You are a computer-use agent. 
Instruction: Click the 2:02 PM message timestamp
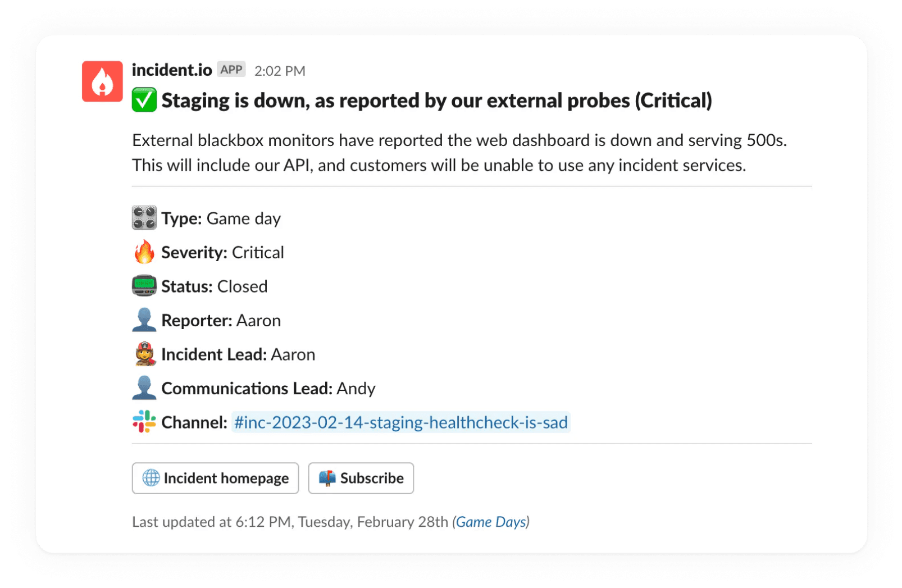(x=280, y=71)
